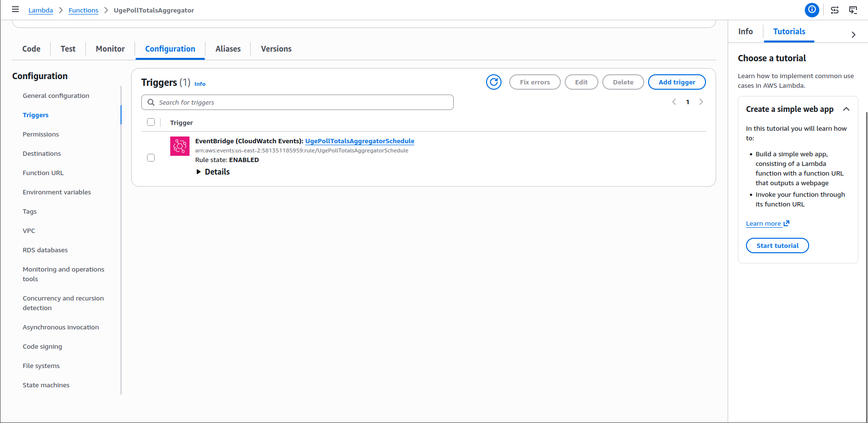Select the Tutorials panel tab
This screenshot has width=868, height=423.
tap(789, 31)
